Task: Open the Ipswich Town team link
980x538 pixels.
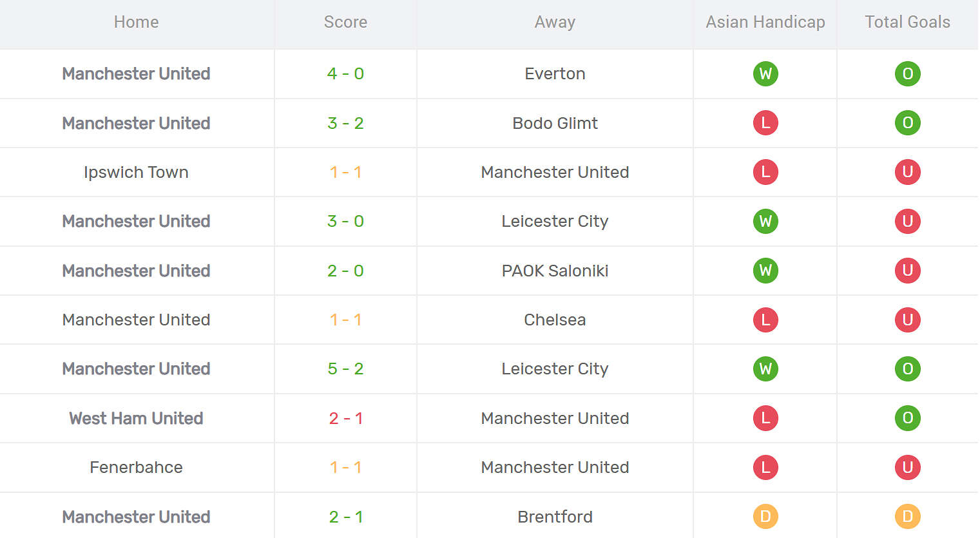Action: (136, 172)
